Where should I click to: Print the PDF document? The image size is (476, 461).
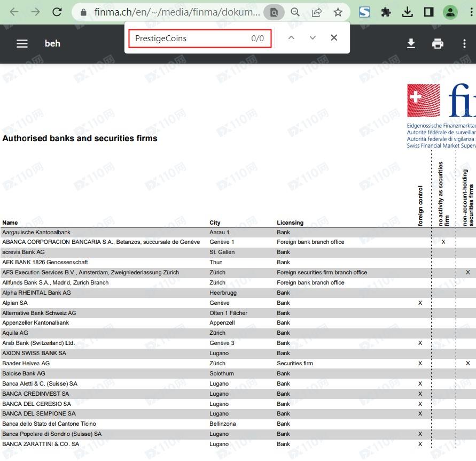pos(438,43)
